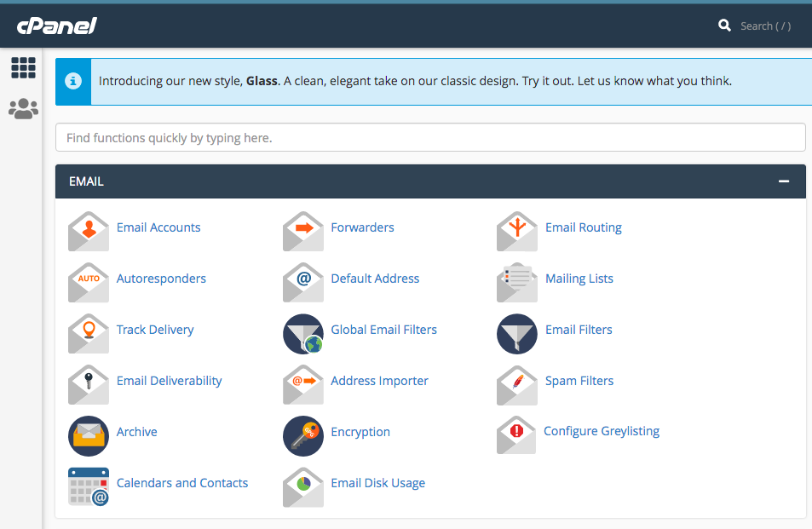This screenshot has width=812, height=529.
Task: Open the Calendars and Contacts calendar icon
Action: pos(89,486)
